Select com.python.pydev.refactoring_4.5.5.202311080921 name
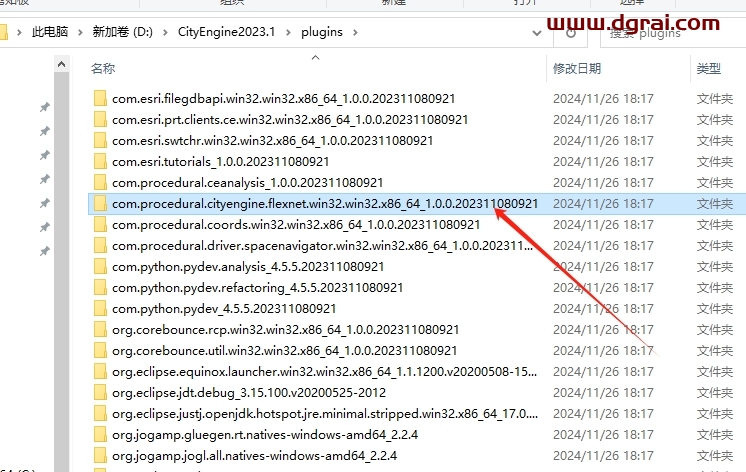Screen dimensions: 746x472 click(257, 287)
